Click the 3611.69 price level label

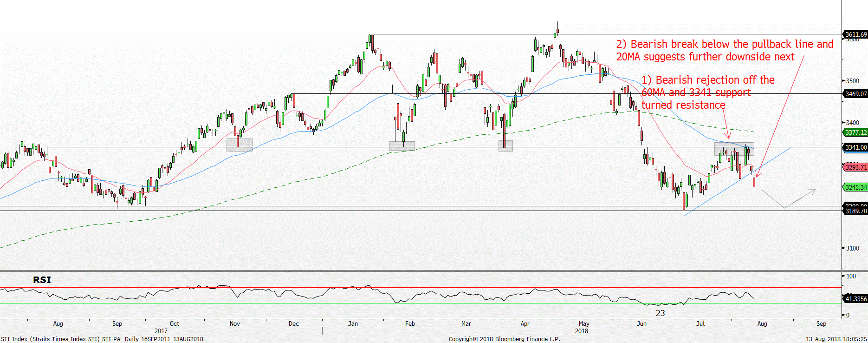coord(855,34)
